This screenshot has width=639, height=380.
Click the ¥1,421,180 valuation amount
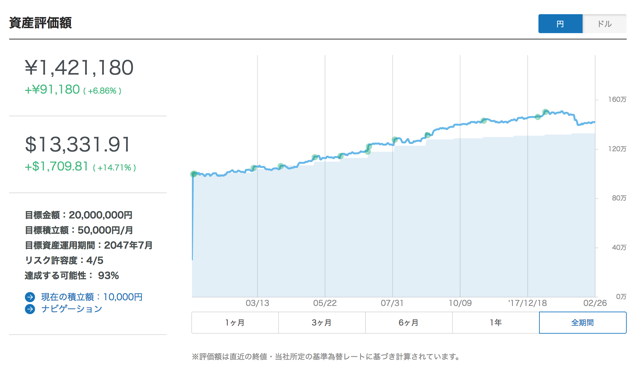point(79,68)
